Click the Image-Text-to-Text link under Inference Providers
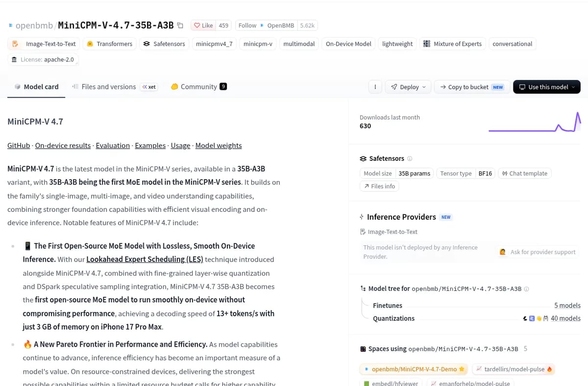Image resolution: width=588 pixels, height=386 pixels. 389,232
